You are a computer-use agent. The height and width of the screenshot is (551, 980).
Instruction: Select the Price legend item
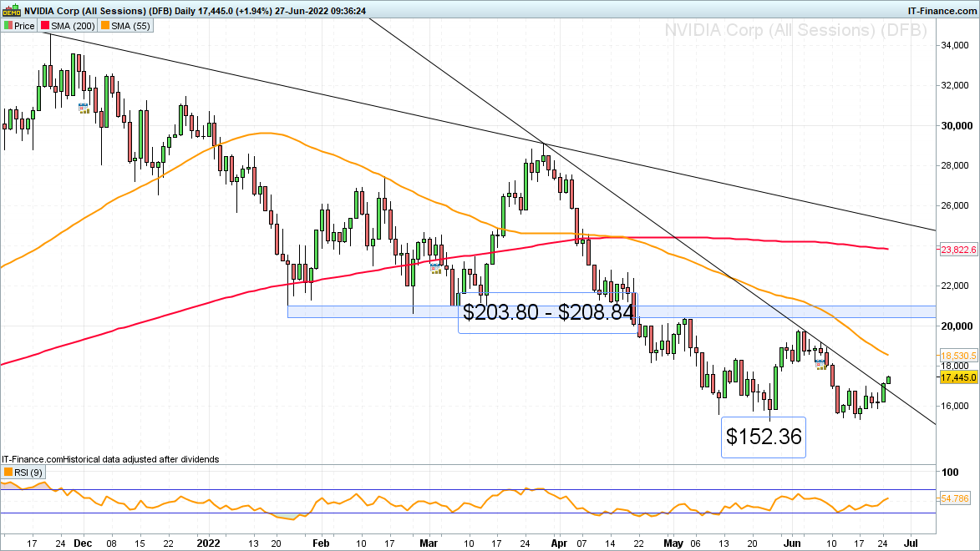pos(18,26)
